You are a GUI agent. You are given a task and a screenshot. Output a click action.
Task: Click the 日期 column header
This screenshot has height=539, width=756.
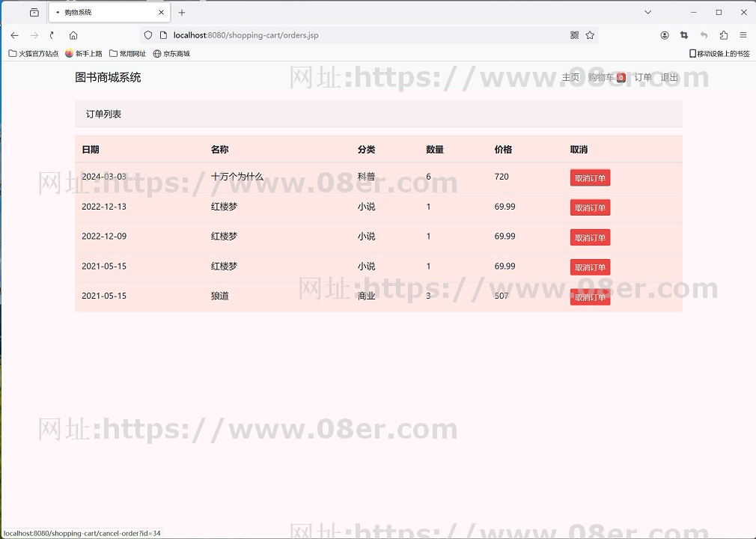click(x=91, y=150)
